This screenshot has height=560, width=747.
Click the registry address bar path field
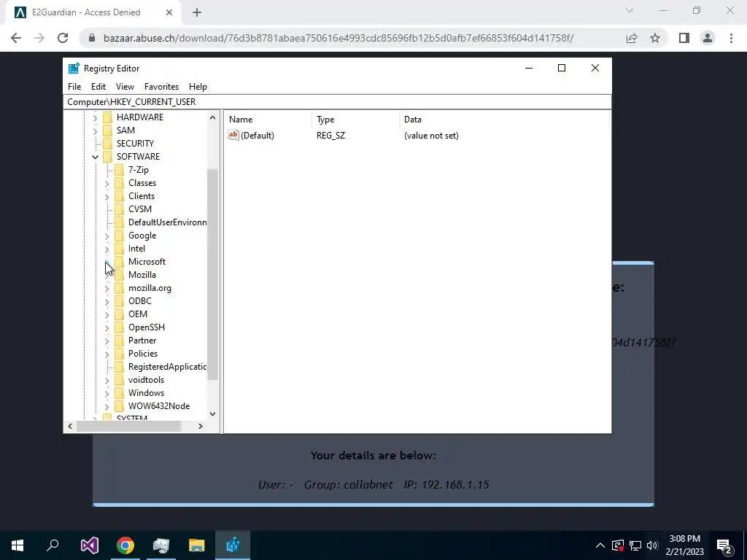337,102
